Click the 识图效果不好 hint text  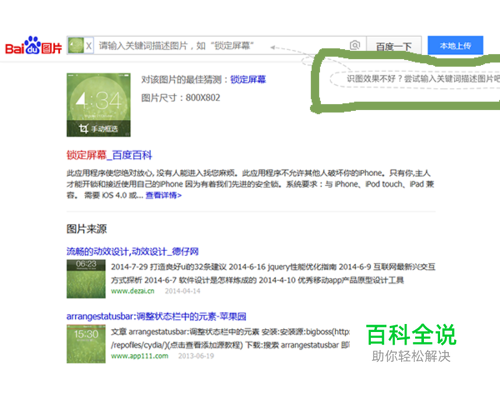tap(423, 79)
